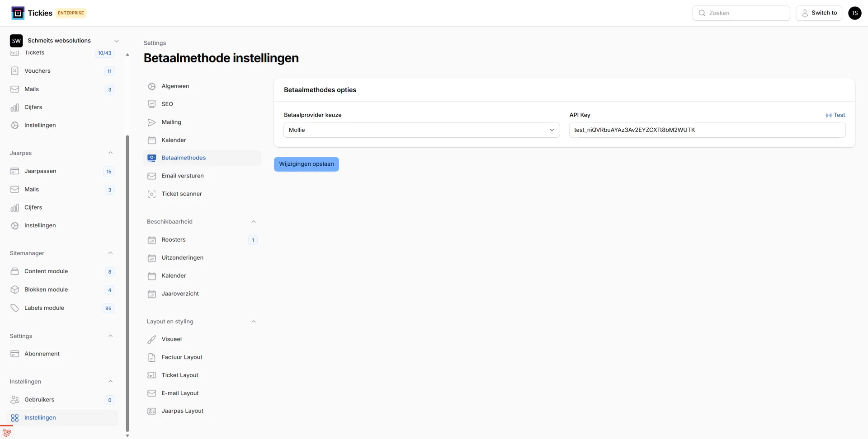Viewport: 868px width, 439px height.
Task: Open the Labels module icon
Action: click(15, 308)
